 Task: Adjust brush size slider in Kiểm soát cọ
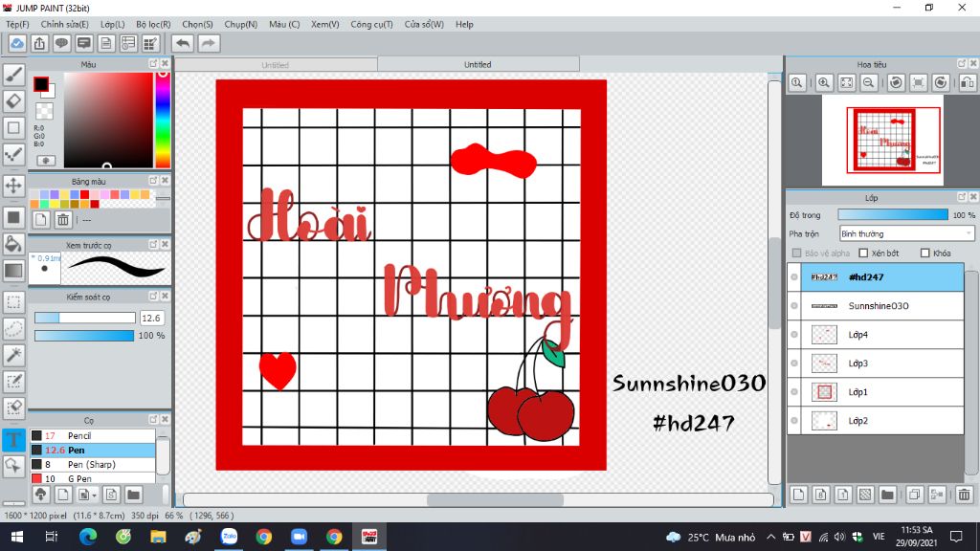click(84, 318)
